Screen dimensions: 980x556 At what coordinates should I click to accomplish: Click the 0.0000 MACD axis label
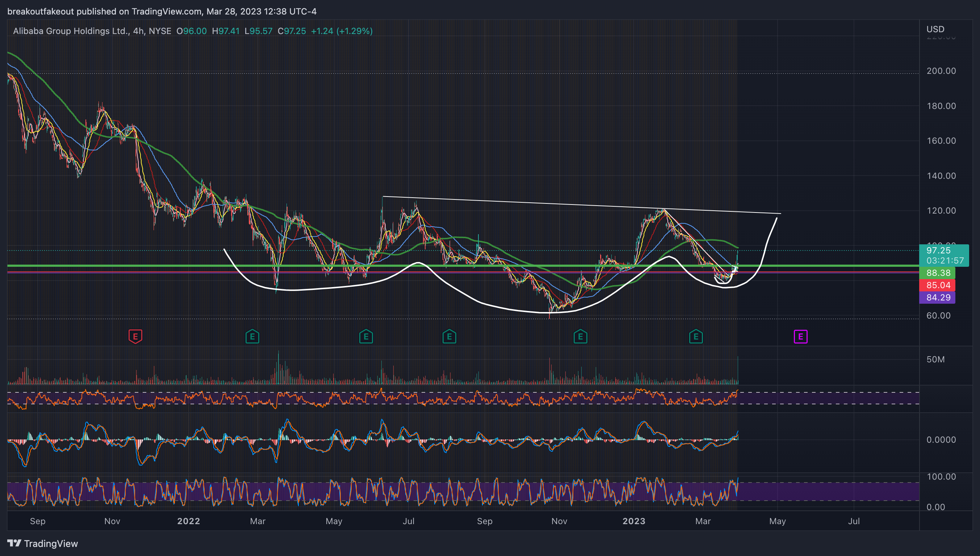(941, 440)
